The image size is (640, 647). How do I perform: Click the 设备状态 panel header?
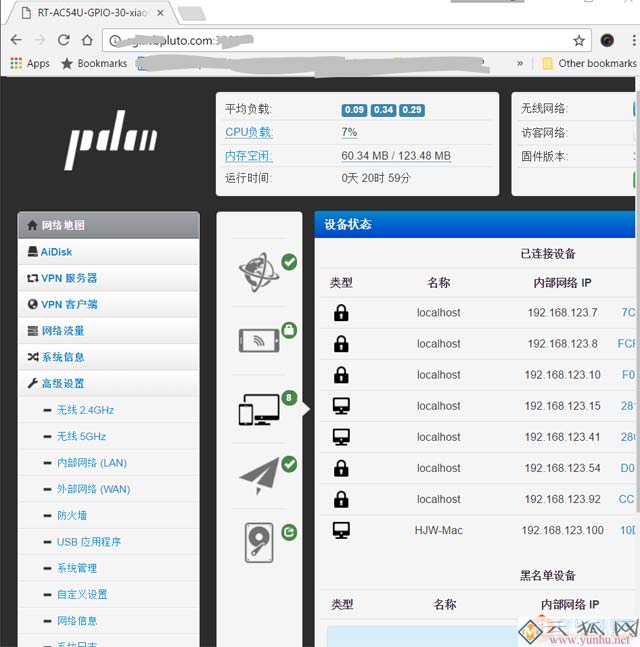click(x=475, y=224)
